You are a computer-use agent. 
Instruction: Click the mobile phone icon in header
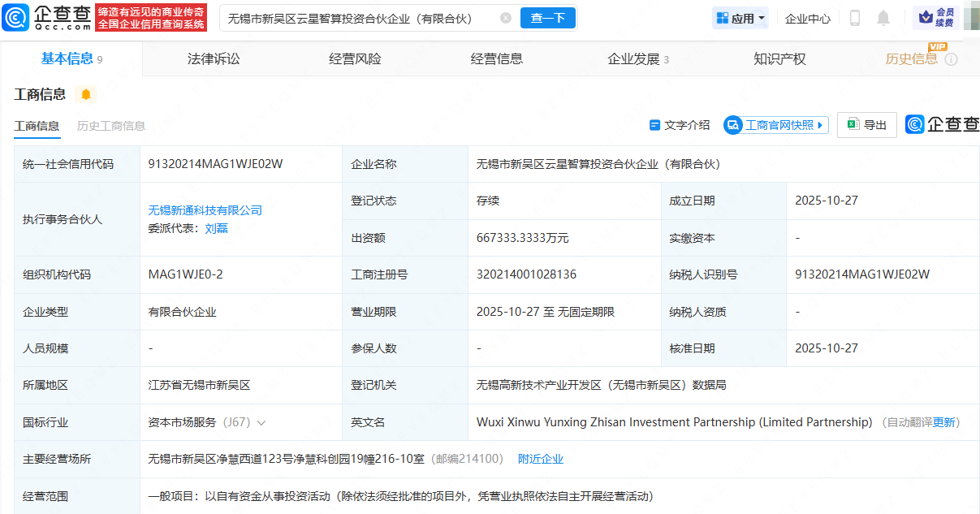click(x=855, y=18)
